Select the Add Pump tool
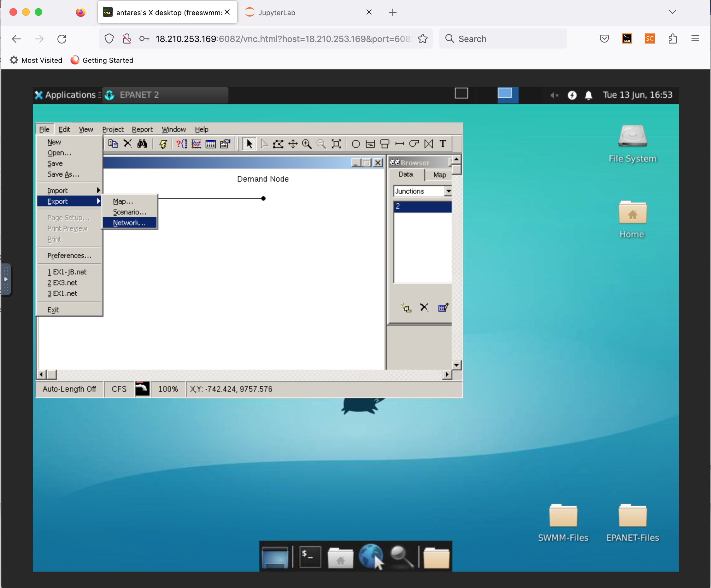This screenshot has height=588, width=711. pyautogui.click(x=414, y=144)
